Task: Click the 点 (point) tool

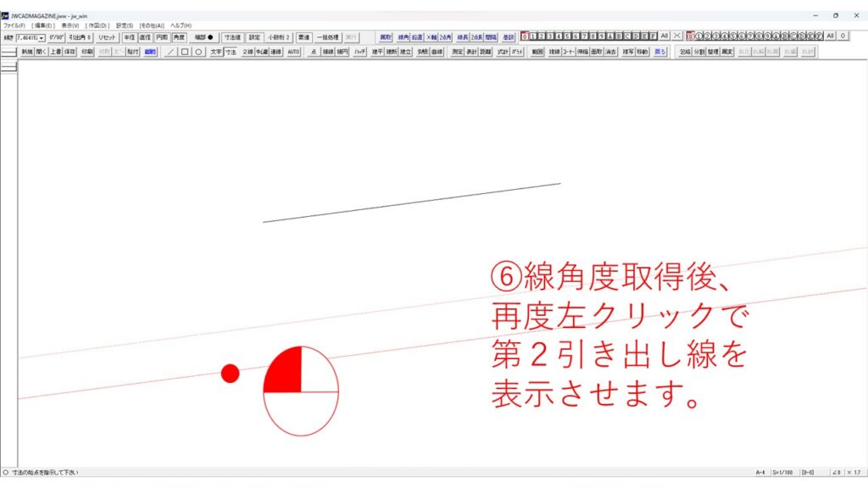Action: click(x=314, y=52)
